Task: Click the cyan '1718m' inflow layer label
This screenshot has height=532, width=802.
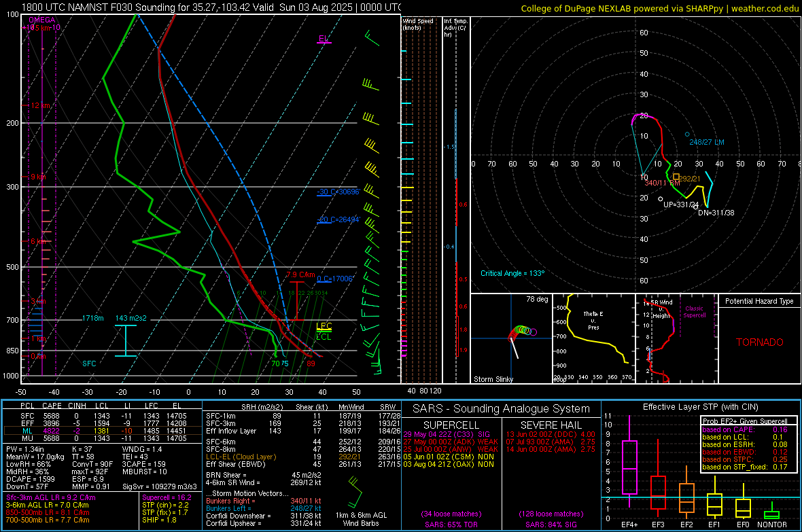Action: click(92, 318)
